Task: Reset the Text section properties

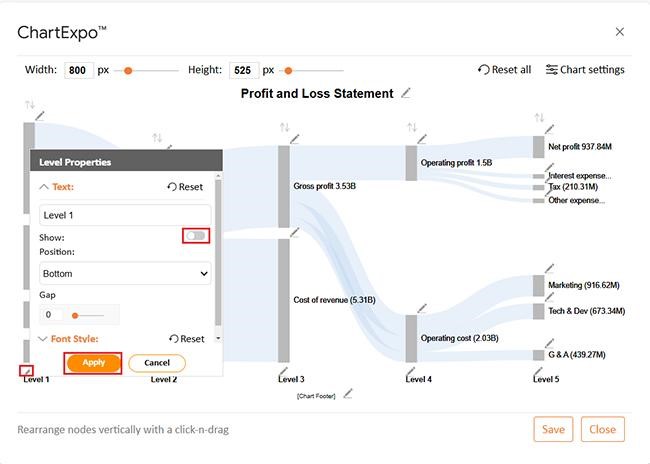Action: [185, 187]
